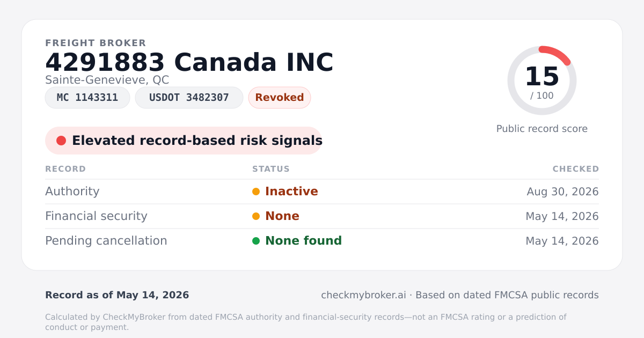Click the orange Inactive status dot
The image size is (644, 338).
[256, 192]
